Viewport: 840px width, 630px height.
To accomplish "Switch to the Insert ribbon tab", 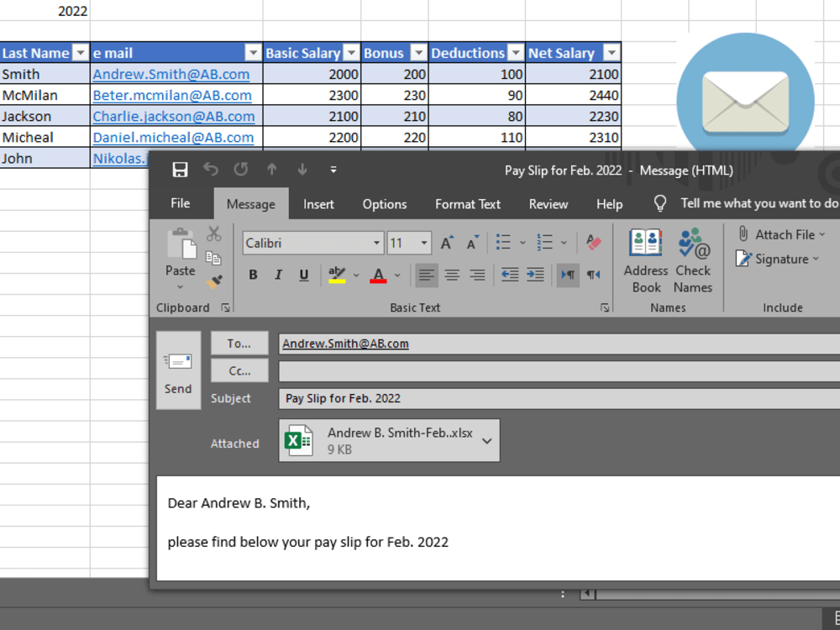I will 318,204.
